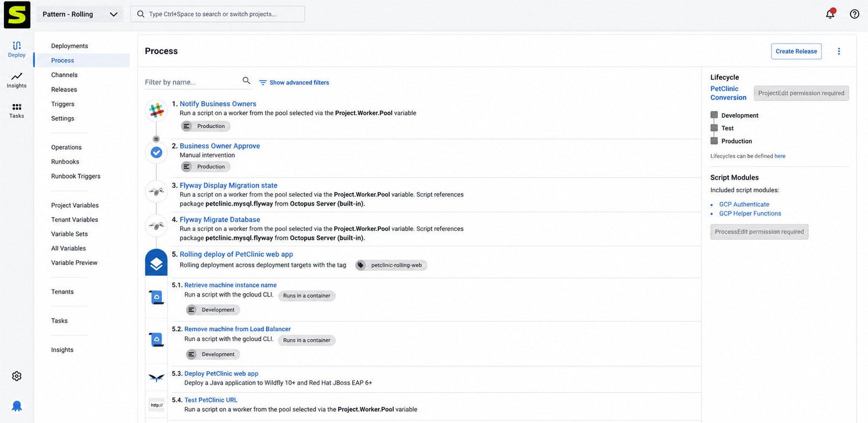Click the Production lifecycle phase square icon
Screen dimensions: 868x423
coord(714,141)
